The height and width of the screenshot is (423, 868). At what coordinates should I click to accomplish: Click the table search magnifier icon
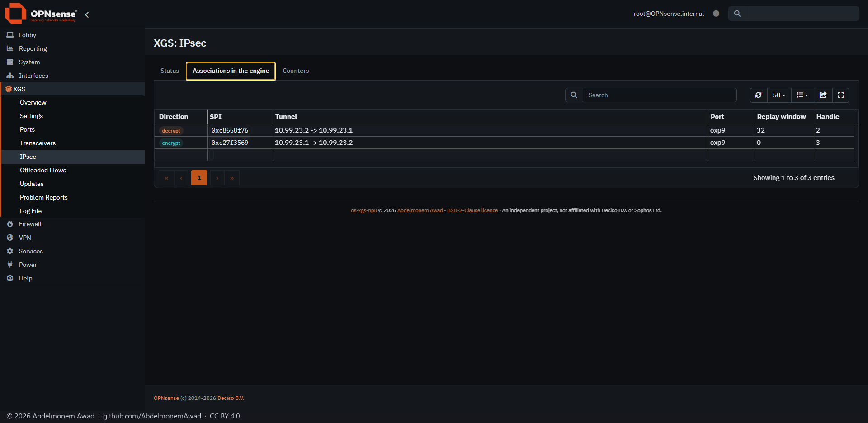[x=574, y=95]
